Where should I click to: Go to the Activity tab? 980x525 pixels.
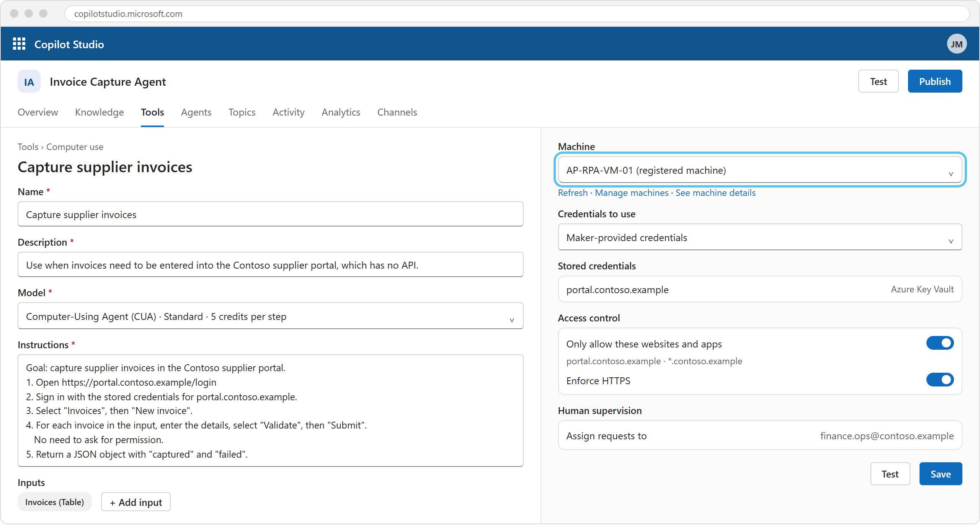289,112
